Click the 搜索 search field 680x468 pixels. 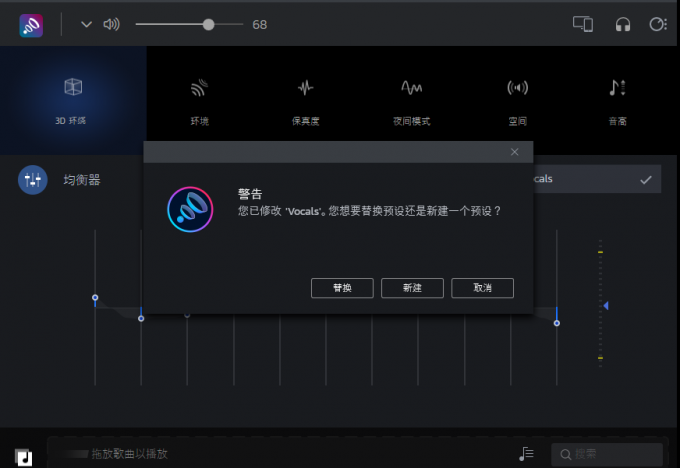pos(610,454)
